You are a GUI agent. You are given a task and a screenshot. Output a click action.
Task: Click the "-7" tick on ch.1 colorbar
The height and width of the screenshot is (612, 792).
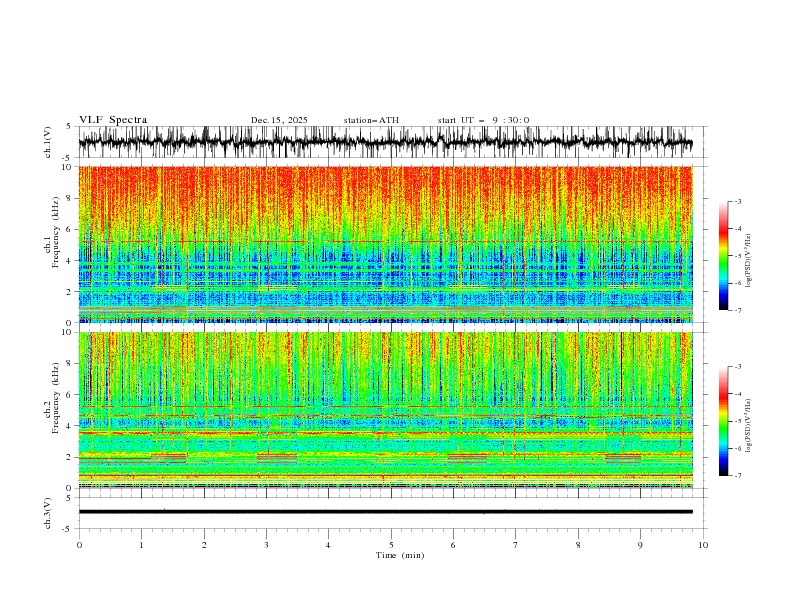(x=738, y=311)
